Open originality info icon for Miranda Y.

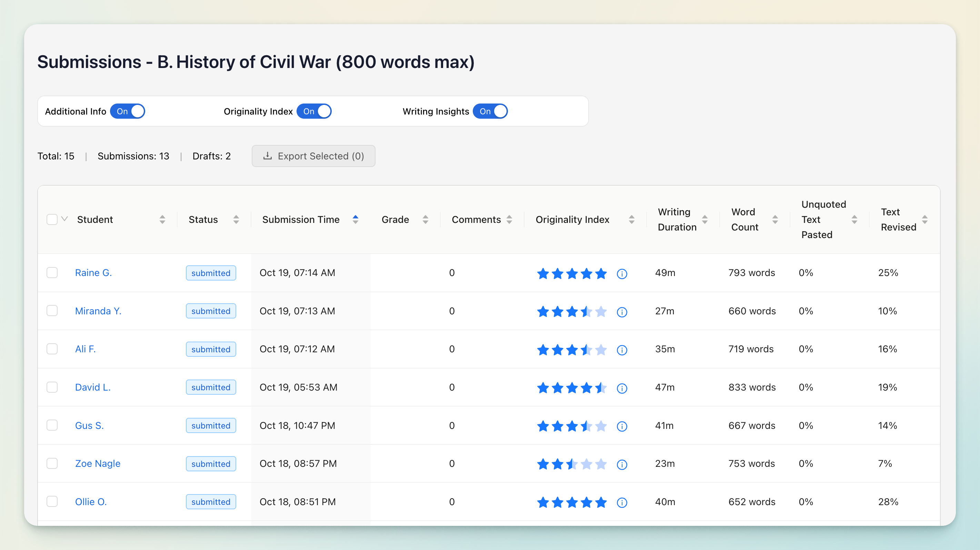click(x=622, y=312)
